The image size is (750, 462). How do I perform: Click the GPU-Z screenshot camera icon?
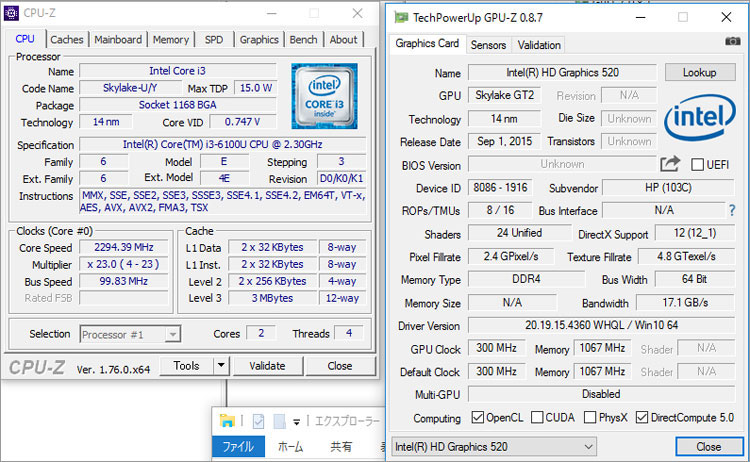[732, 42]
